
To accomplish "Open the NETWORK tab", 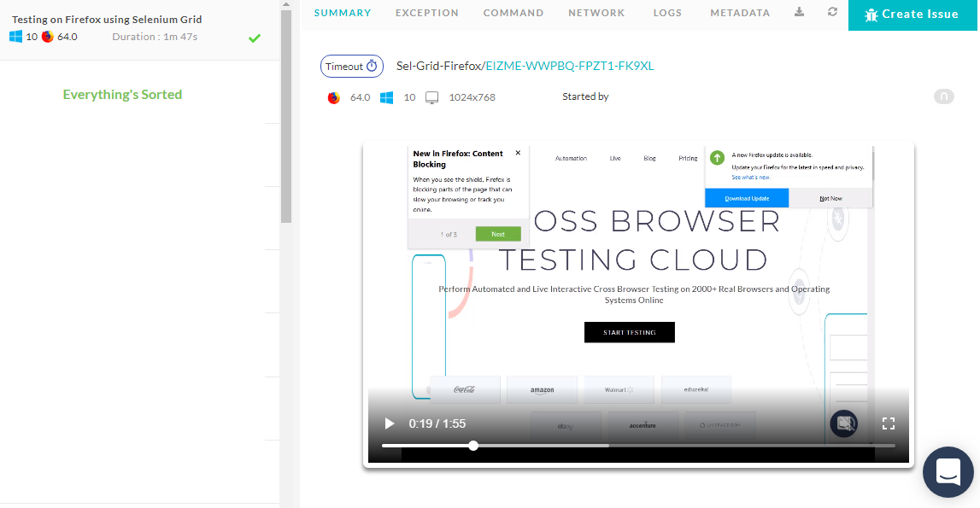I will 596,13.
